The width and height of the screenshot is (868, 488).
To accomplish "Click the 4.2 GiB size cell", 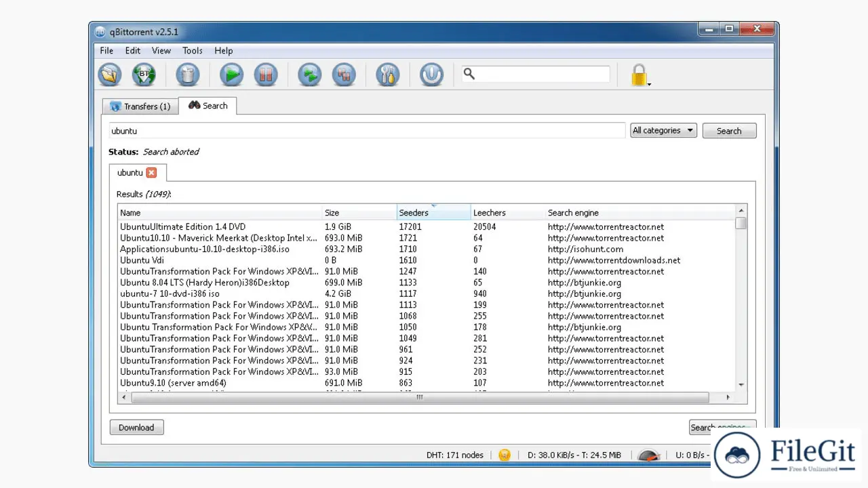I will [x=338, y=293].
